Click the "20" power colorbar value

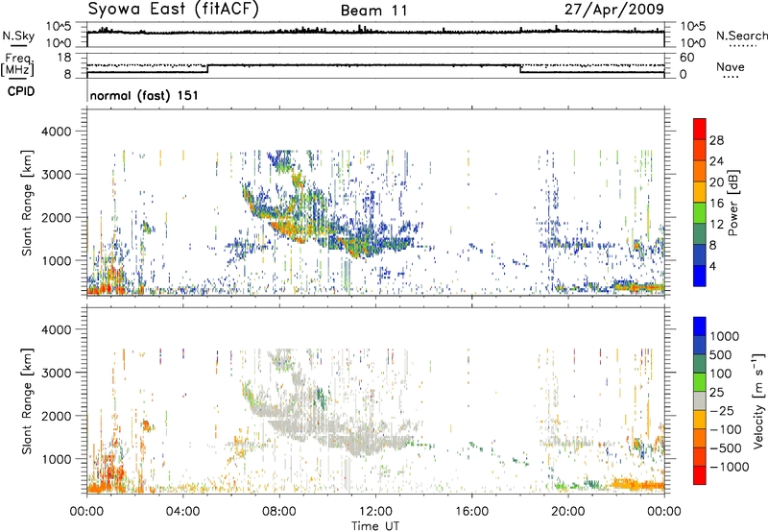pos(716,182)
